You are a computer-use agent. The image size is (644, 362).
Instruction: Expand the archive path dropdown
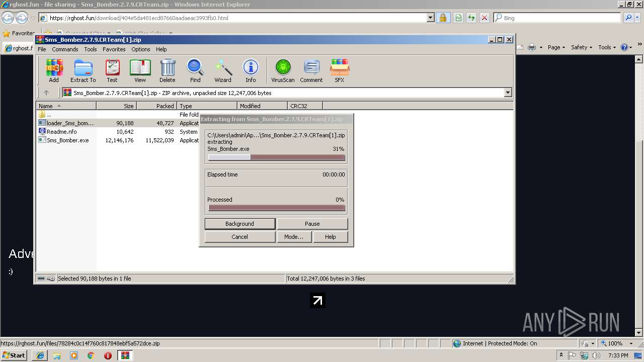click(x=508, y=93)
